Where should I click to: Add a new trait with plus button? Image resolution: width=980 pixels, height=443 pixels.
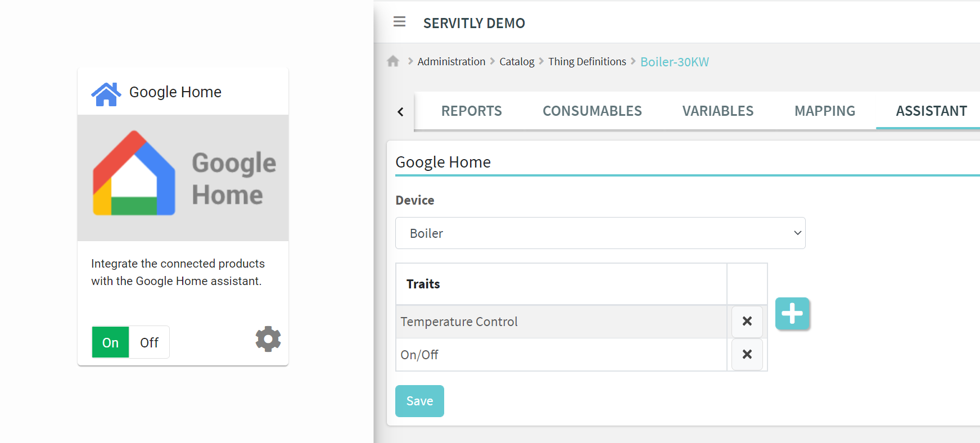[792, 313]
